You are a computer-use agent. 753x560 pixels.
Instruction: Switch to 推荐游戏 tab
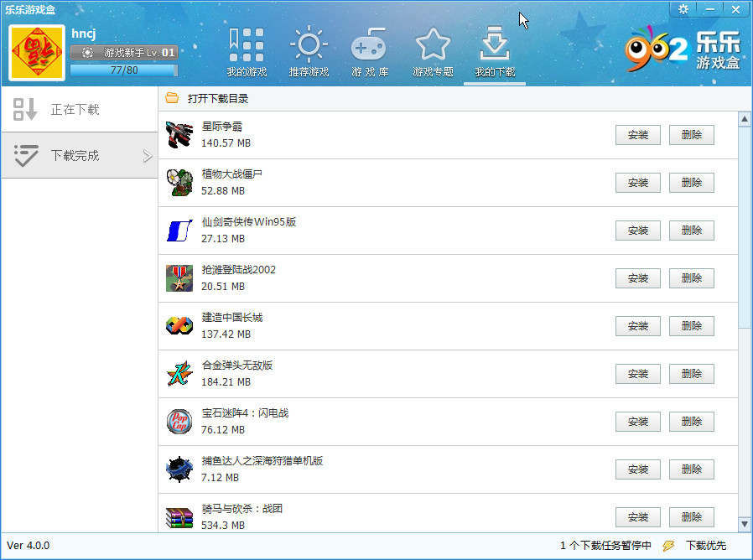[309, 52]
